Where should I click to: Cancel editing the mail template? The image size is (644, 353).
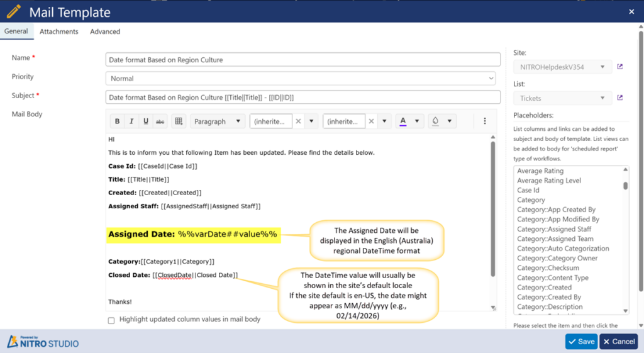coord(618,341)
